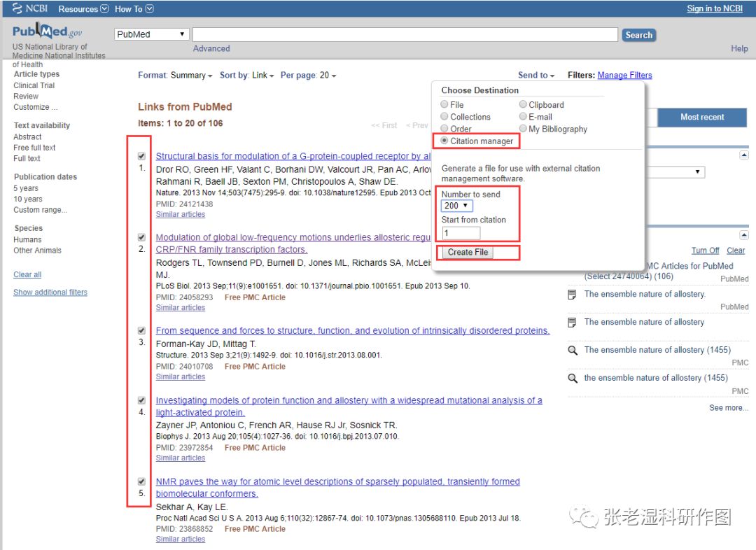The image size is (756, 550).
Task: Filter species to Humans
Action: [x=27, y=239]
